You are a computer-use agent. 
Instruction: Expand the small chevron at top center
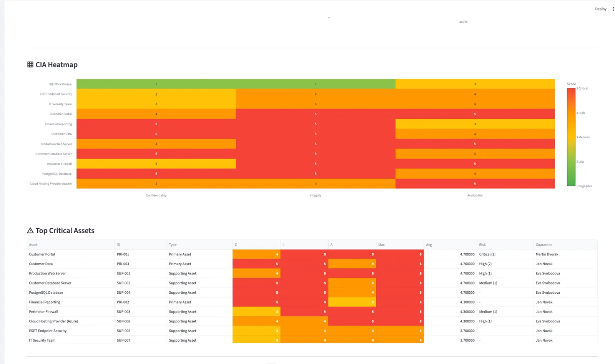[x=329, y=18]
